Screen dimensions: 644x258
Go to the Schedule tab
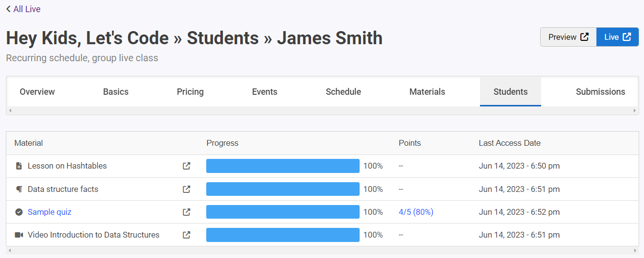343,92
